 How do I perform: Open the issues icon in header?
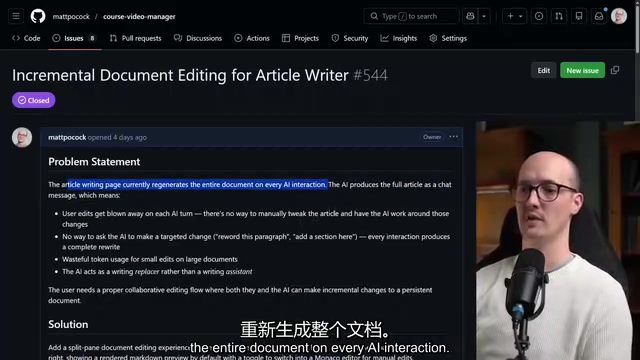point(539,16)
